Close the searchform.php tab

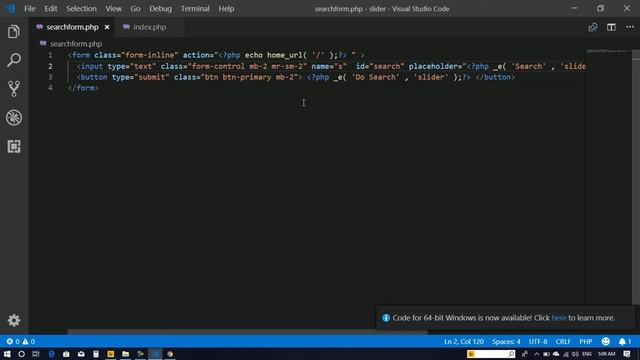pos(107,27)
